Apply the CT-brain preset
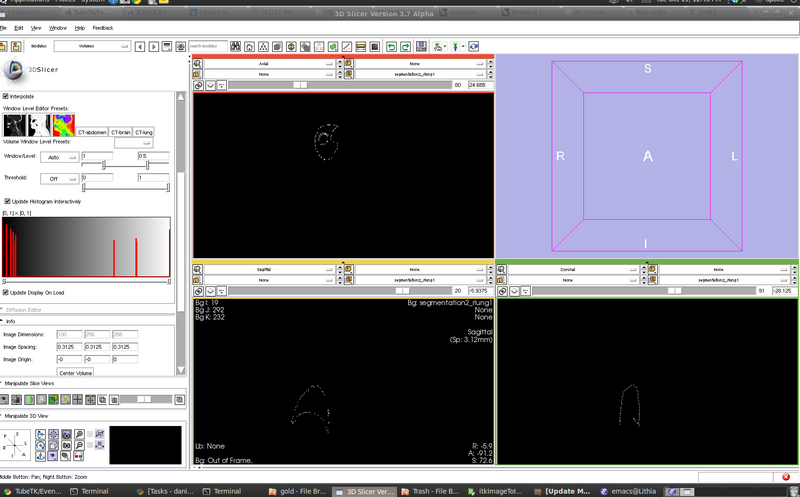This screenshot has height=497, width=800. 121,132
